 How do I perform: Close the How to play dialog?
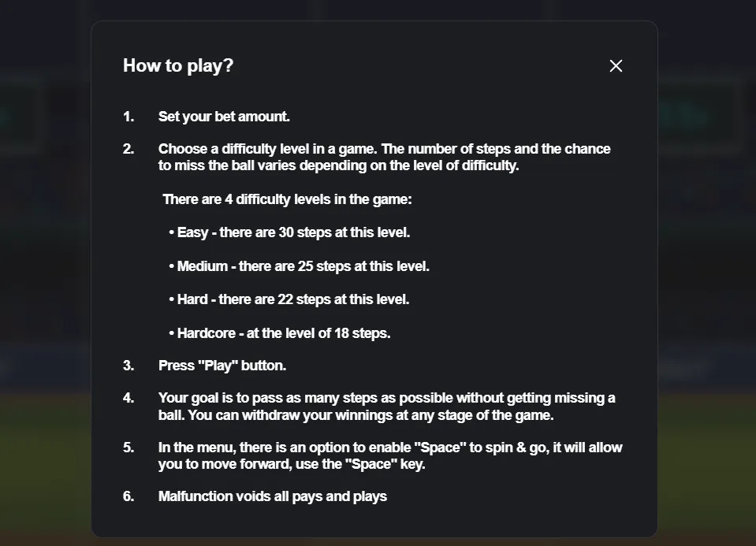pyautogui.click(x=616, y=66)
